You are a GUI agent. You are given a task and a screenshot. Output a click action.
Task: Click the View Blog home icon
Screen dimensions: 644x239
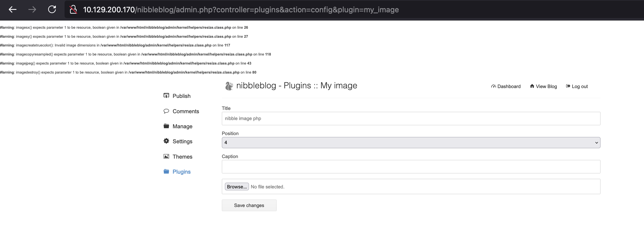pyautogui.click(x=532, y=86)
